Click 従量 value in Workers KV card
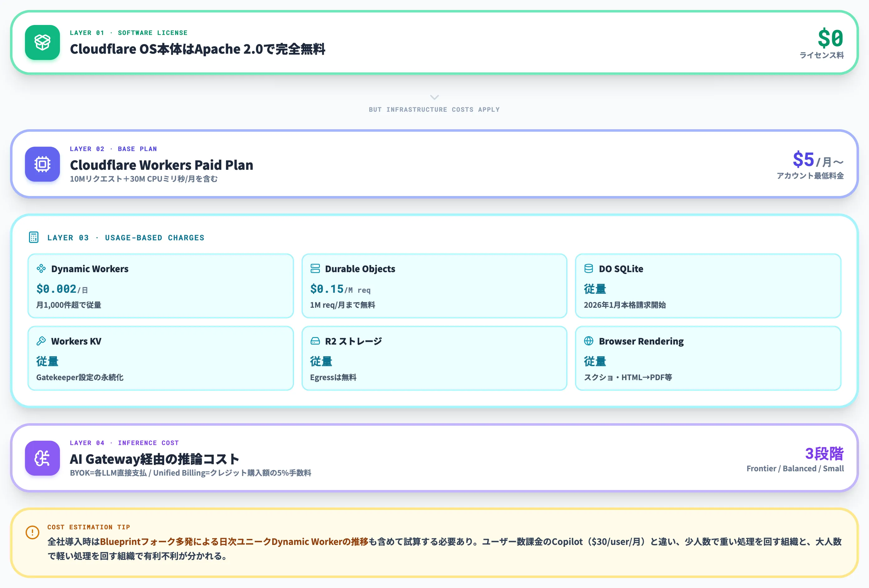Image resolution: width=869 pixels, height=588 pixels. [47, 361]
